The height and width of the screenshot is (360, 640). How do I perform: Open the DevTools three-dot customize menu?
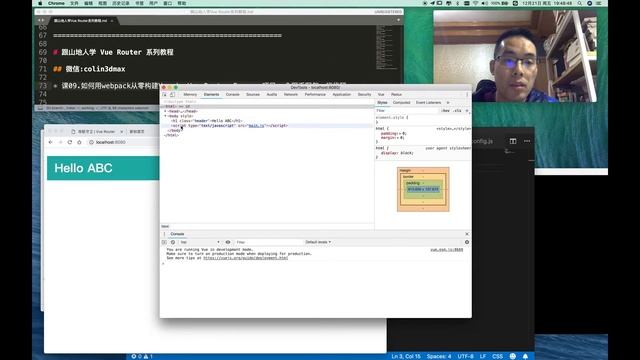467,94
